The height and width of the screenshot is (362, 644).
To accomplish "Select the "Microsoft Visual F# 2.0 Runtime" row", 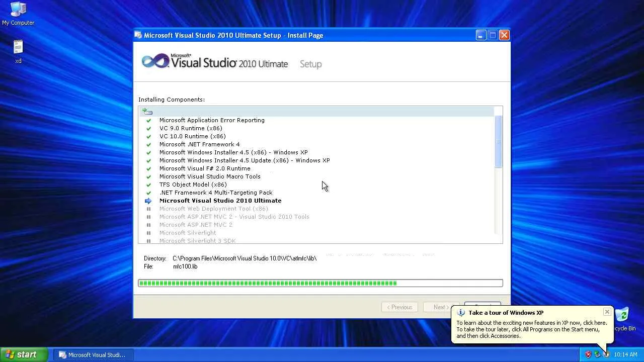I will coord(205,169).
